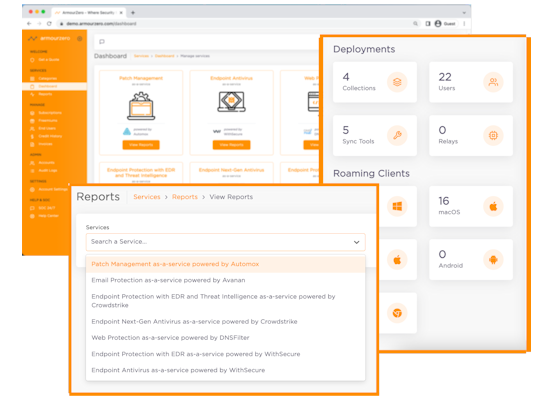Screen dimensions: 553x400
Task: Open the browser three-dot menu
Action: tap(464, 24)
